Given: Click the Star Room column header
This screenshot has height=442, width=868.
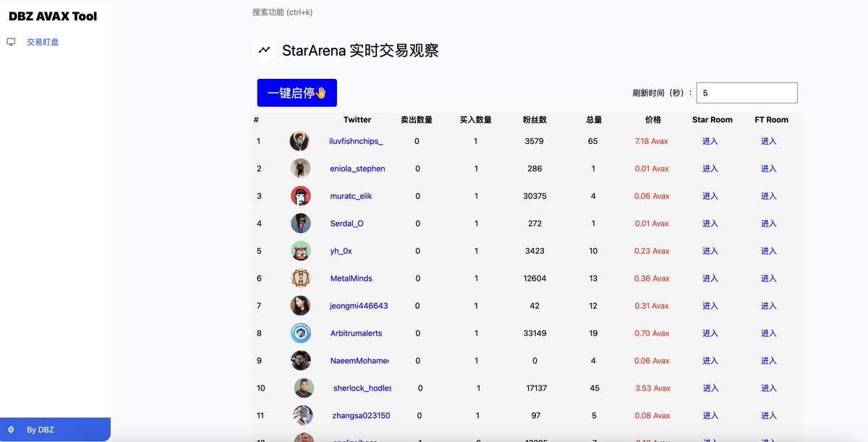Looking at the screenshot, I should click(712, 120).
